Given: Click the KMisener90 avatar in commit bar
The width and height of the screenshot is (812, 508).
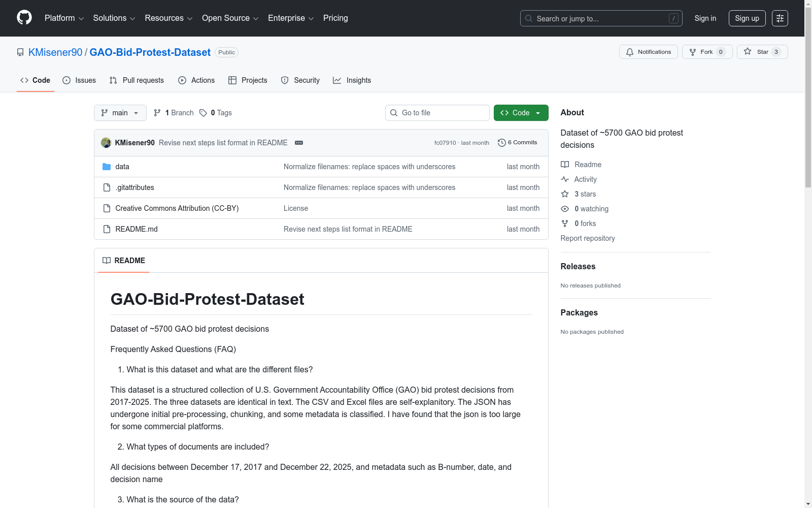Looking at the screenshot, I should coord(106,143).
